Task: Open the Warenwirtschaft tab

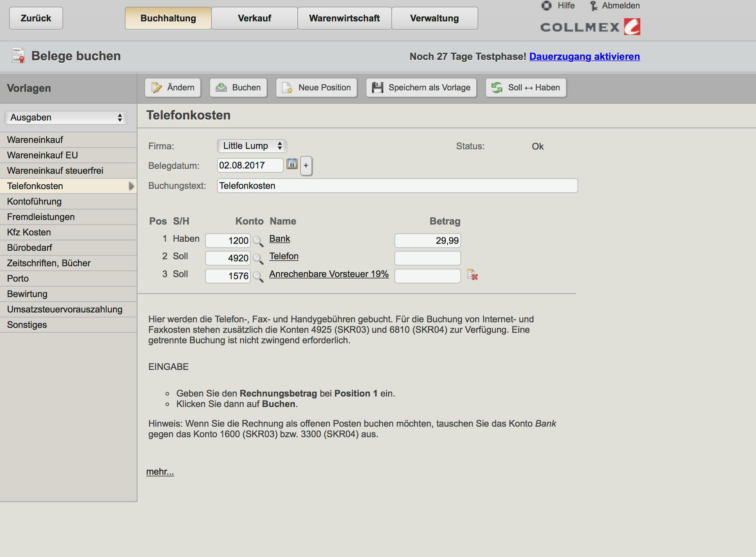Action: click(344, 18)
